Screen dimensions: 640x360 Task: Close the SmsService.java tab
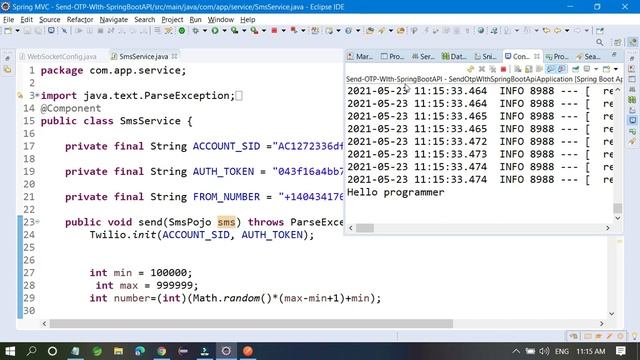[x=174, y=56]
